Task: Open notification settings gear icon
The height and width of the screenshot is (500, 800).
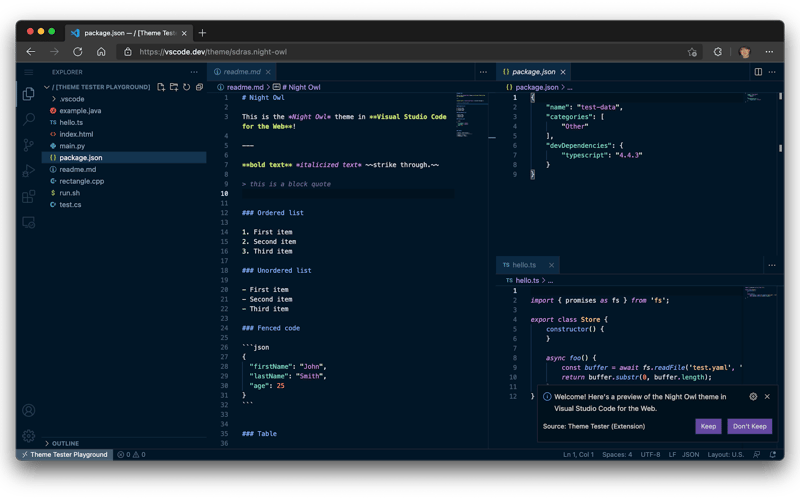Action: (753, 396)
